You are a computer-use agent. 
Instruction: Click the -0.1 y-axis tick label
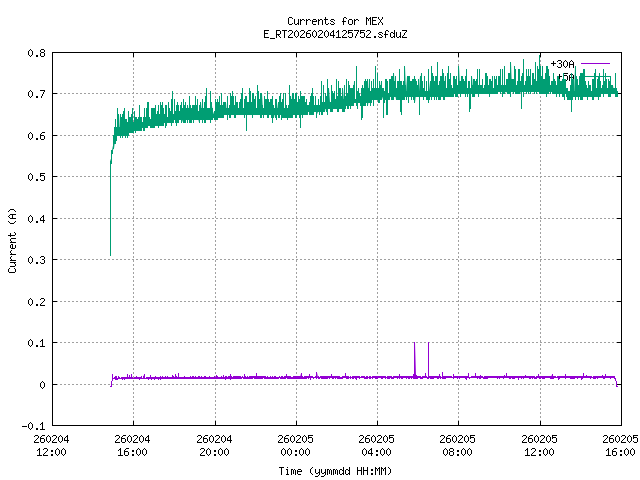point(32,426)
